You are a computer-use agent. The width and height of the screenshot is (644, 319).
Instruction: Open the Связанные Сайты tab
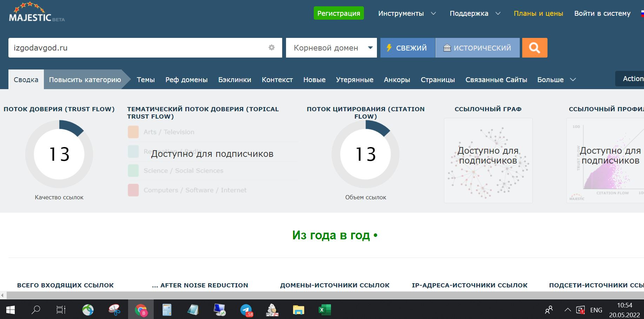click(496, 80)
